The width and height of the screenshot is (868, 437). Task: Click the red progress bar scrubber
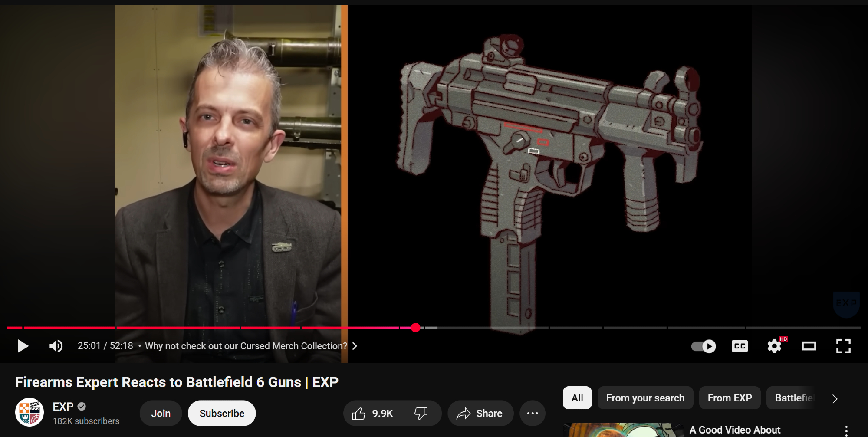[415, 328]
